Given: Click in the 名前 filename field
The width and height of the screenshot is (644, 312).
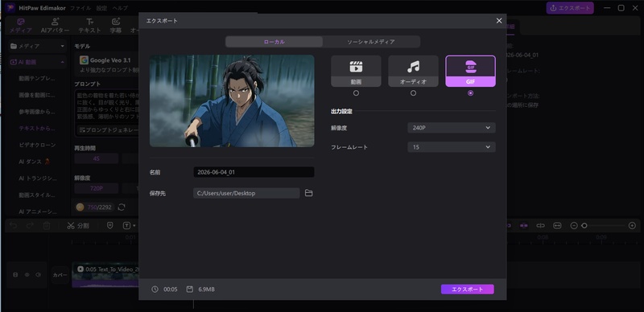Looking at the screenshot, I should click(254, 172).
